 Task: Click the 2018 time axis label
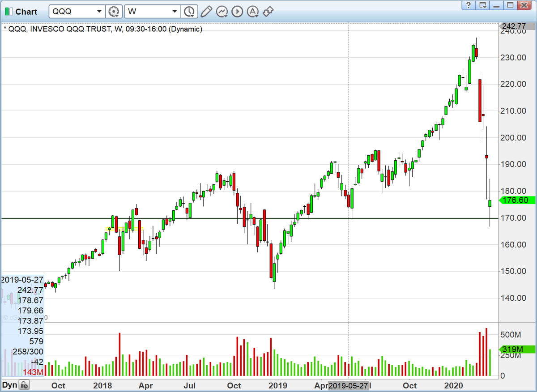point(103,386)
